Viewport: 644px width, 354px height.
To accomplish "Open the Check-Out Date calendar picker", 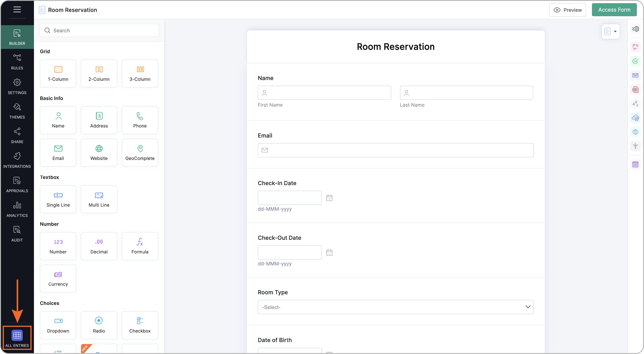I will pyautogui.click(x=329, y=252).
